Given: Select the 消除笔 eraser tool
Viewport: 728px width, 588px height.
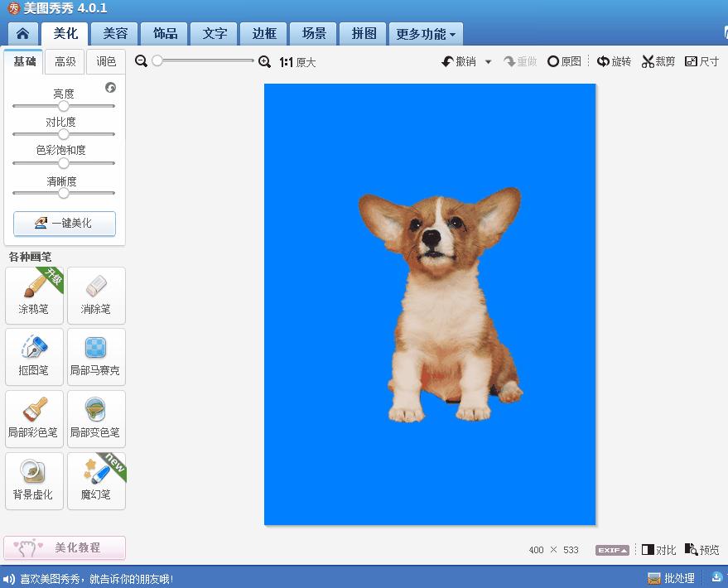Looking at the screenshot, I should 96,295.
